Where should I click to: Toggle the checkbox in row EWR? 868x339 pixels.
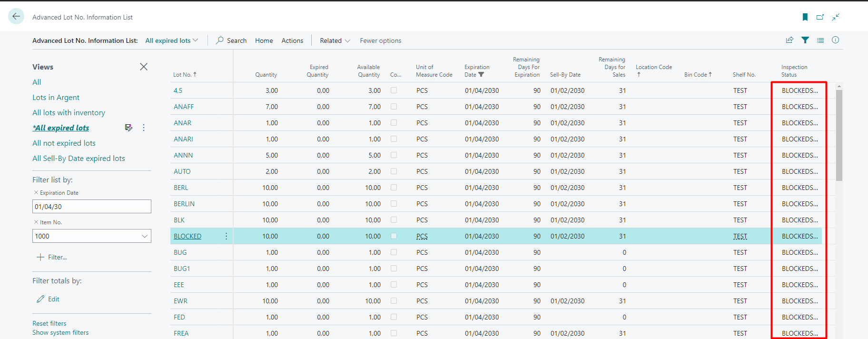(x=394, y=300)
